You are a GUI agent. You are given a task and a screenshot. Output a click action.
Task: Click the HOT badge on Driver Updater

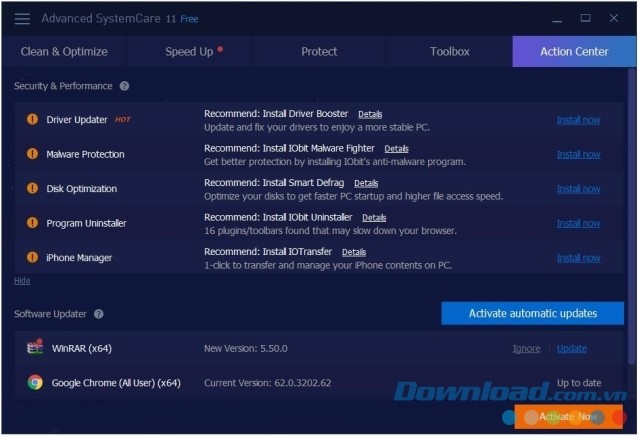pos(123,119)
